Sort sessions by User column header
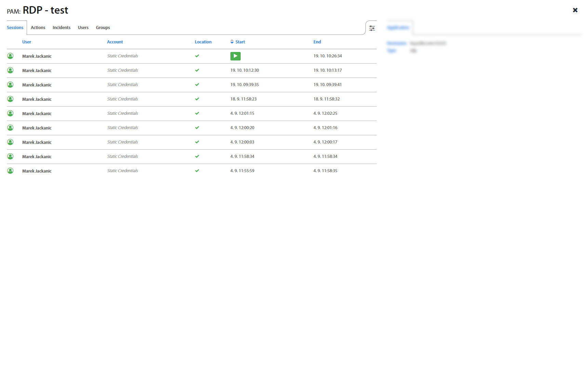This screenshot has height=369, width=588. pos(27,42)
